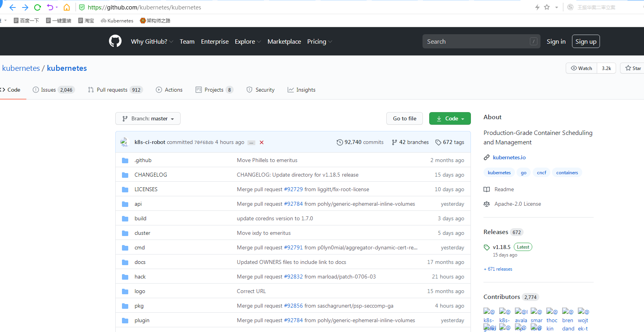The width and height of the screenshot is (644, 332).
Task: Open the Security tab
Action: click(260, 90)
